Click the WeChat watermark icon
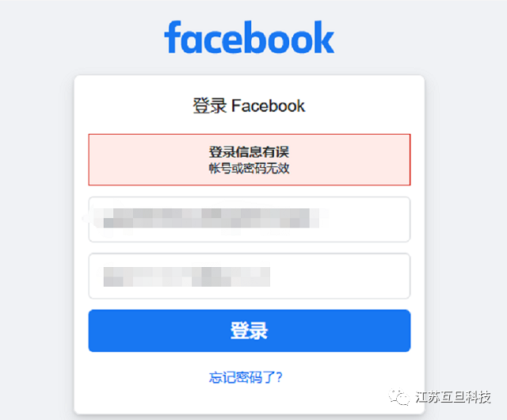507x420 pixels. [x=399, y=397]
